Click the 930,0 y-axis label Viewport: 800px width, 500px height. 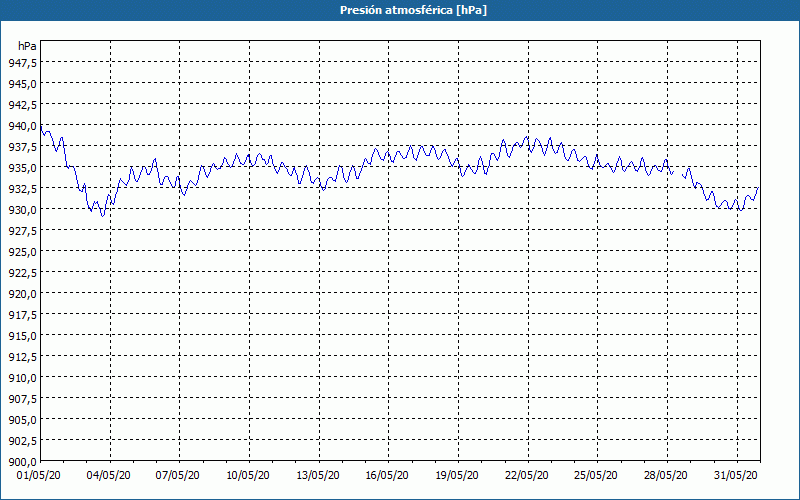pyautogui.click(x=22, y=209)
